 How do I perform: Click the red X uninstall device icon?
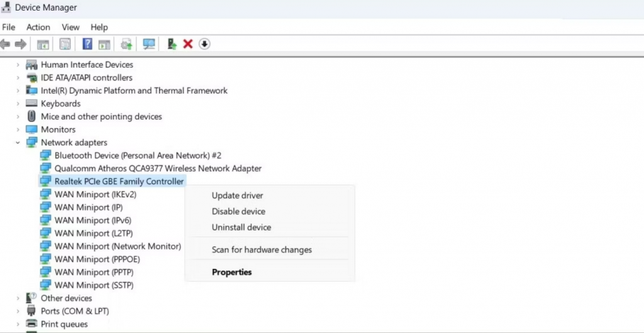pyautogui.click(x=187, y=44)
